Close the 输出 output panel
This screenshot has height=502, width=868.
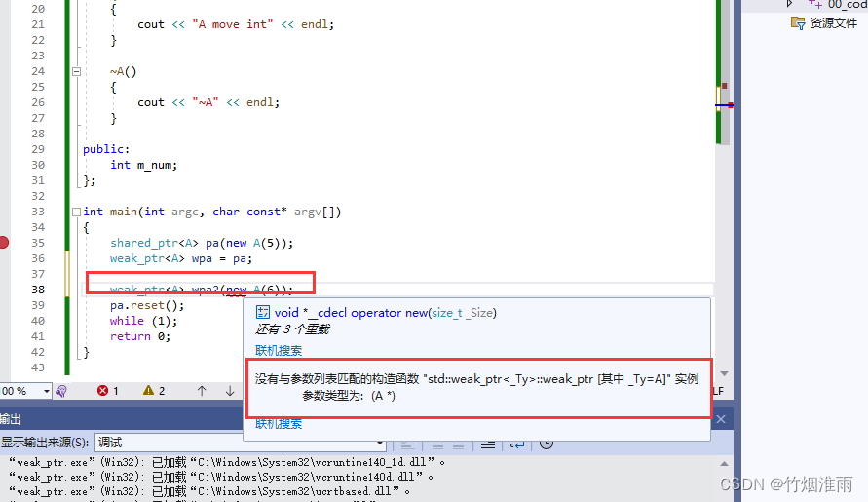coord(721,419)
